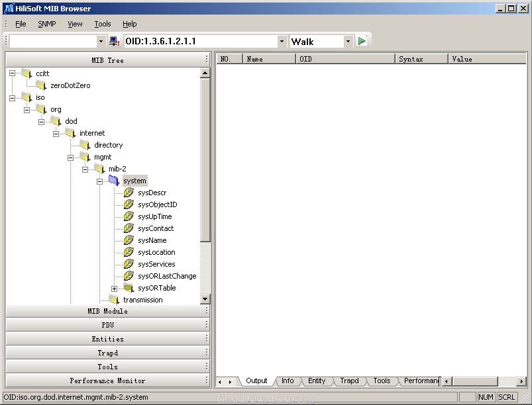The image size is (532, 405).
Task: Open the MIB Module panel bar
Action: (107, 311)
